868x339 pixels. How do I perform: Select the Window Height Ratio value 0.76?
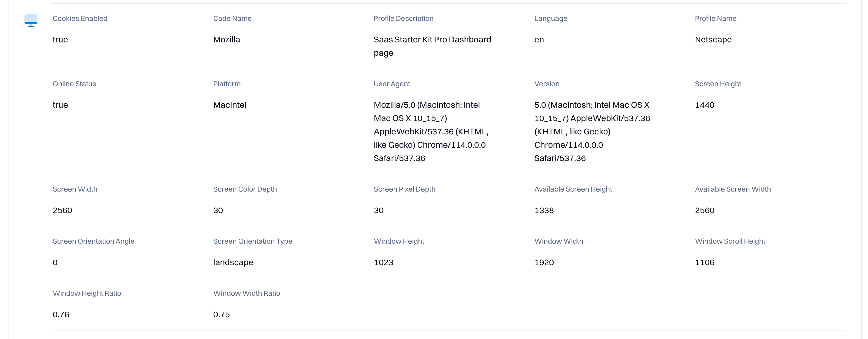point(61,315)
